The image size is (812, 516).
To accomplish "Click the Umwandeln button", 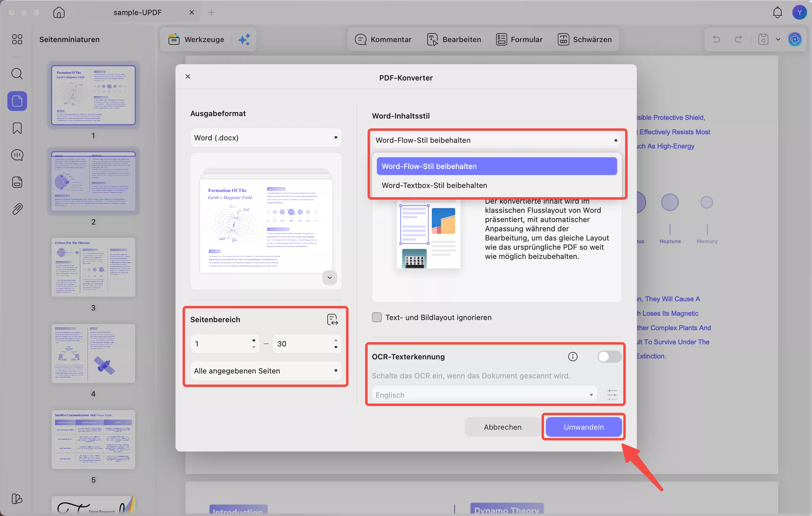I will coord(584,427).
